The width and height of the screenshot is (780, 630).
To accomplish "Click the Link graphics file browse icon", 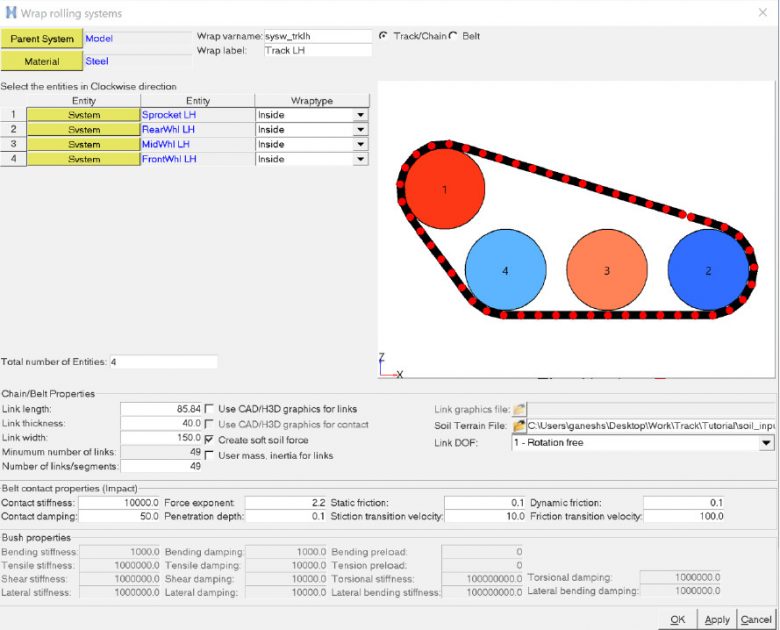I will click(x=519, y=409).
